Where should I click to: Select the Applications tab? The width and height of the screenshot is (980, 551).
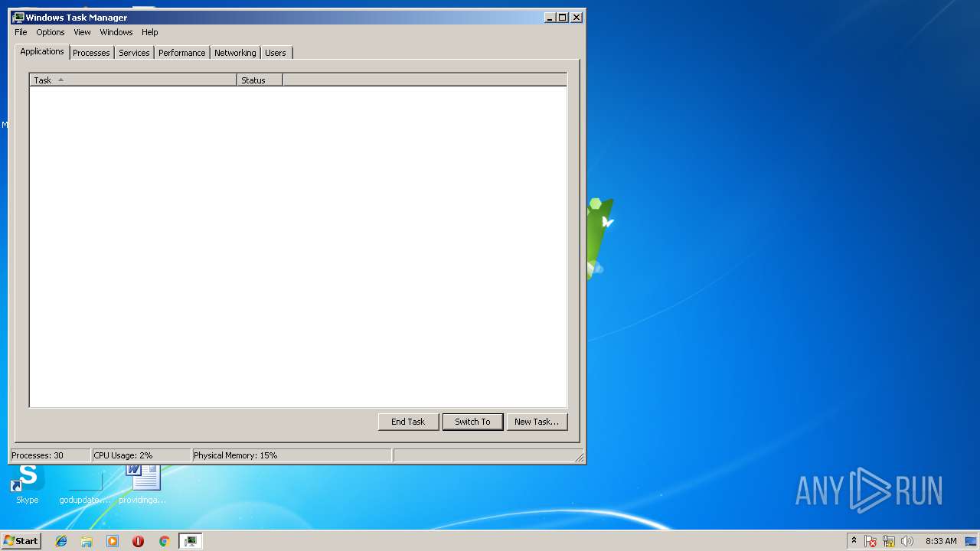42,51
